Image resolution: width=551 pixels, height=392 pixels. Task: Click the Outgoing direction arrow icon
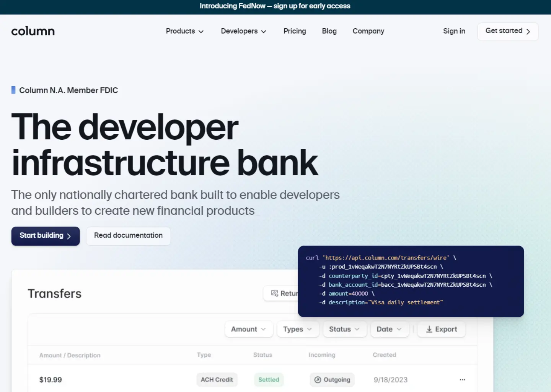pyautogui.click(x=318, y=379)
